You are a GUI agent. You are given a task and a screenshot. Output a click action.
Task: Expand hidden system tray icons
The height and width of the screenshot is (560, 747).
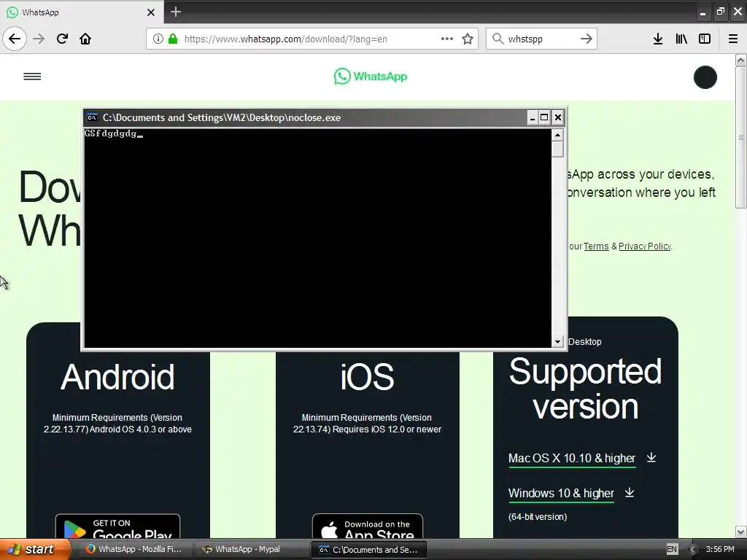pyautogui.click(x=692, y=549)
